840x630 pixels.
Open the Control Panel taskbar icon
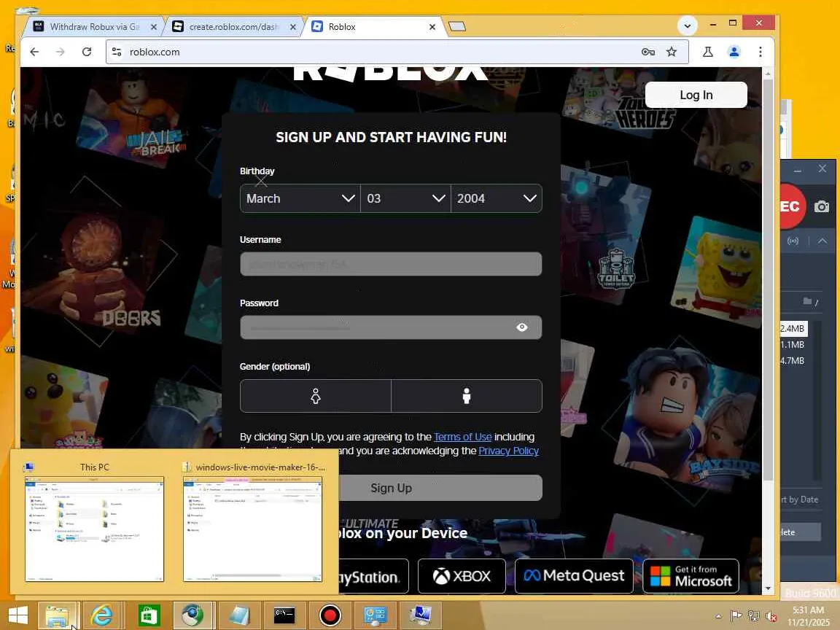click(375, 616)
